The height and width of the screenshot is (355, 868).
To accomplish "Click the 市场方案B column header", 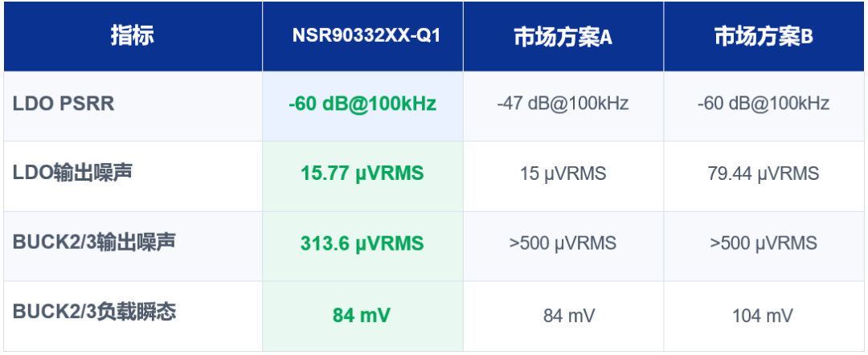I will click(764, 37).
